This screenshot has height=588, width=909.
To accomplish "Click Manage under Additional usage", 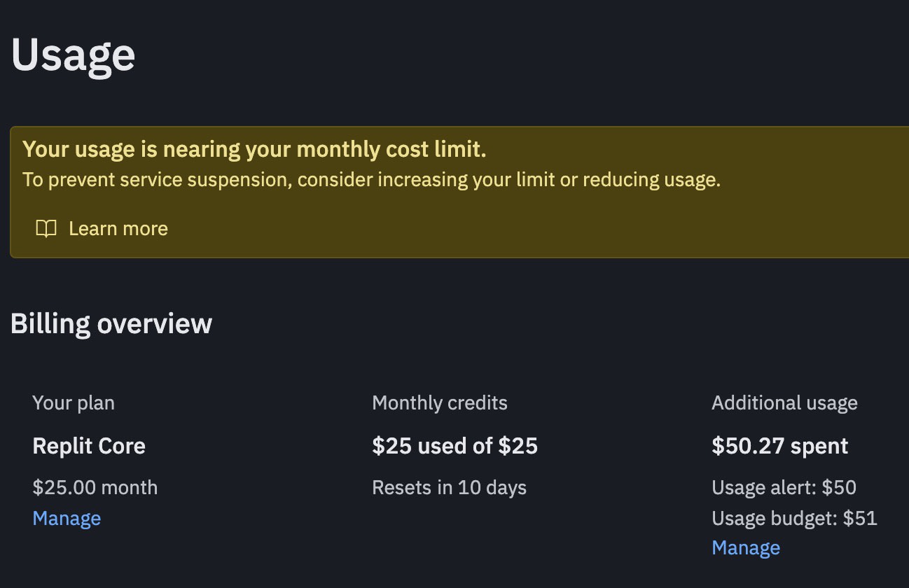I will [x=746, y=547].
